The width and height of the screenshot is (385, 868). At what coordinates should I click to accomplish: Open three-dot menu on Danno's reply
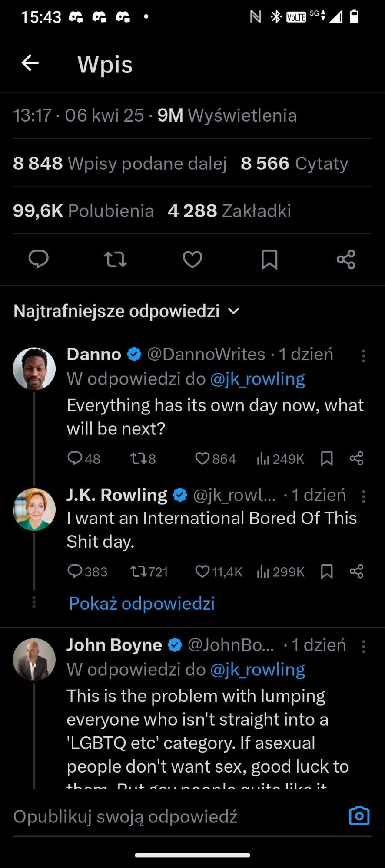pyautogui.click(x=363, y=356)
